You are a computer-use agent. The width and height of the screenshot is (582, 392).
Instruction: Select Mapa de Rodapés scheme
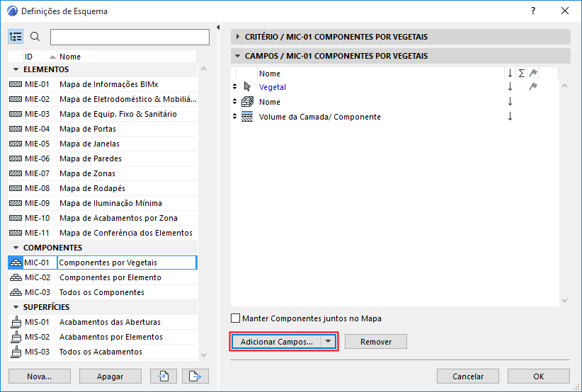click(x=103, y=188)
